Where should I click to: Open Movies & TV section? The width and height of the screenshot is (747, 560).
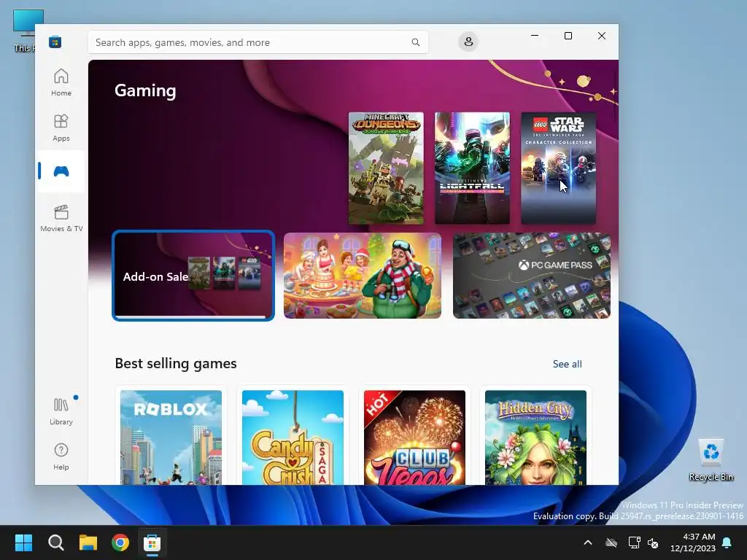[x=61, y=218]
